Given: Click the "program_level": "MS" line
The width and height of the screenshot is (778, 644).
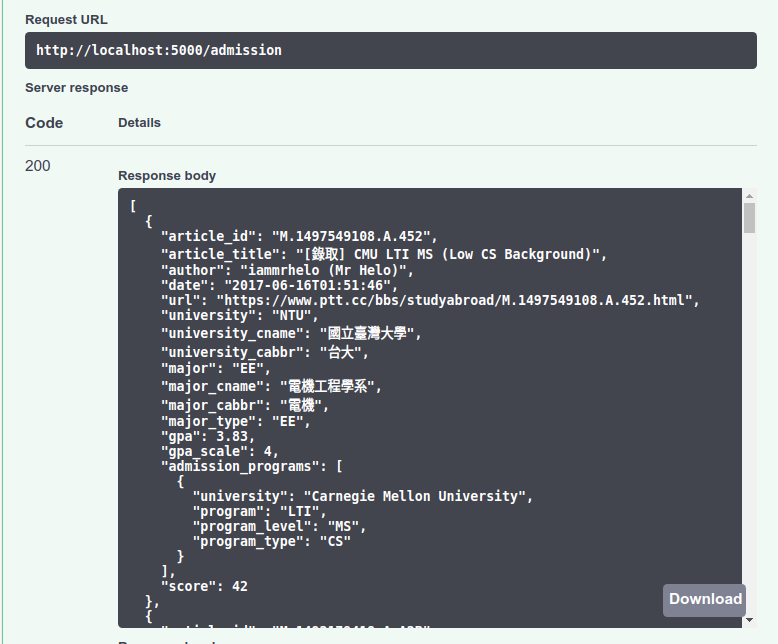Looking at the screenshot, I should [279, 526].
